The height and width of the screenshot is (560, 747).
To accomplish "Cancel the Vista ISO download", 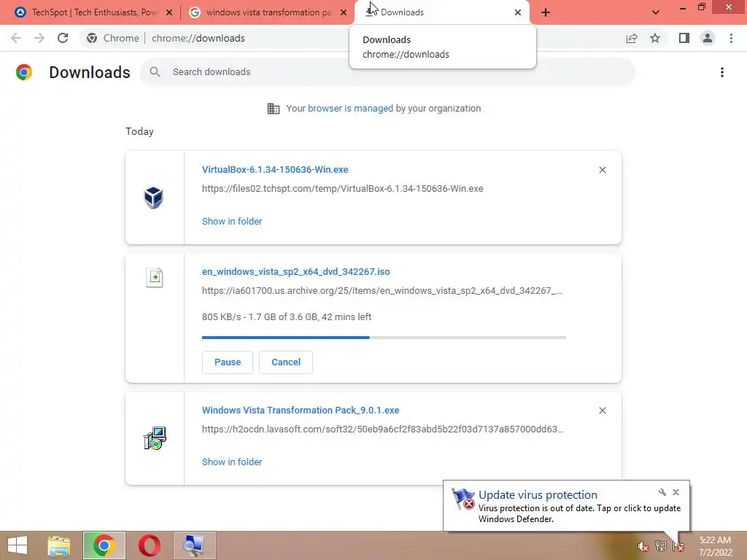I will (x=286, y=362).
